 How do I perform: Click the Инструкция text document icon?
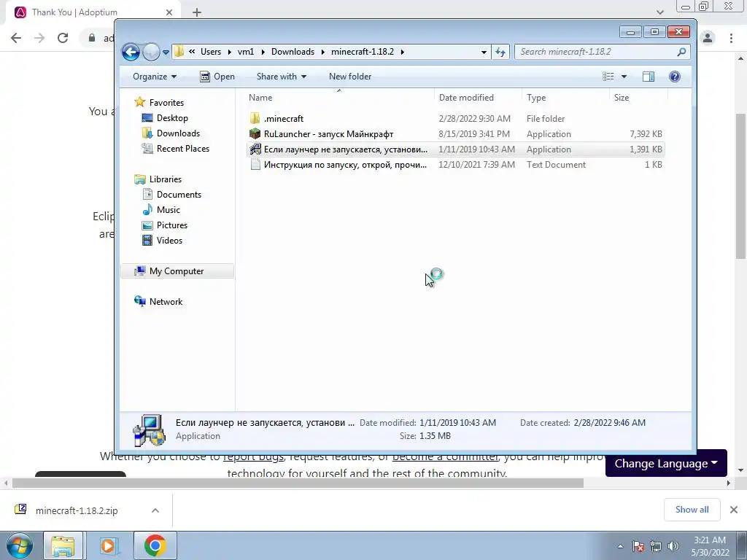(x=255, y=164)
